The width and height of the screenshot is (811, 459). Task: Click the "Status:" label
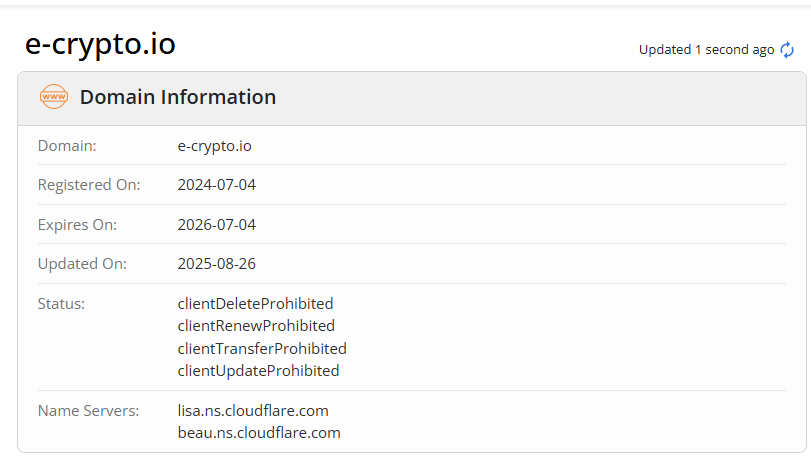coord(61,303)
